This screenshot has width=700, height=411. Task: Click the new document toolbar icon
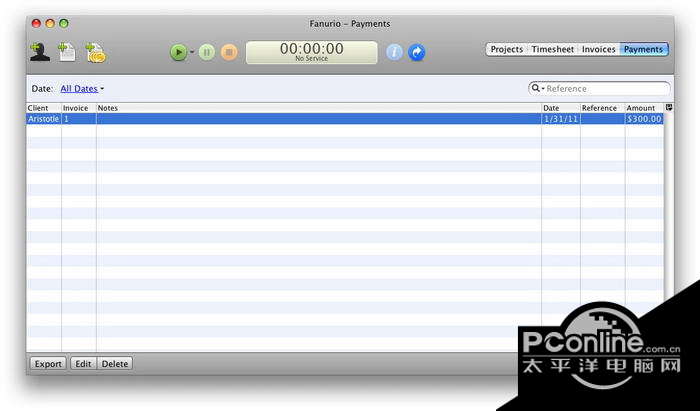coord(67,52)
